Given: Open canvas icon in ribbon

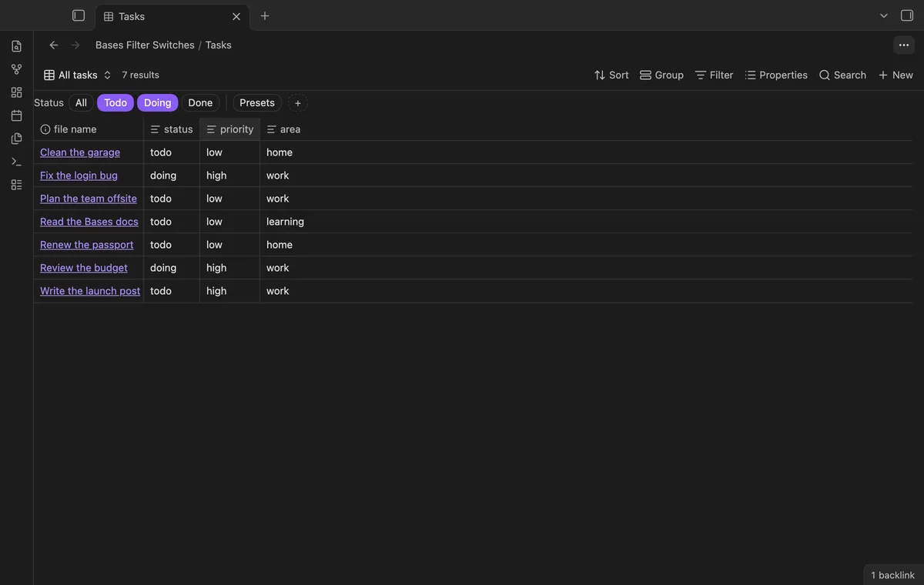Looking at the screenshot, I should point(16,92).
